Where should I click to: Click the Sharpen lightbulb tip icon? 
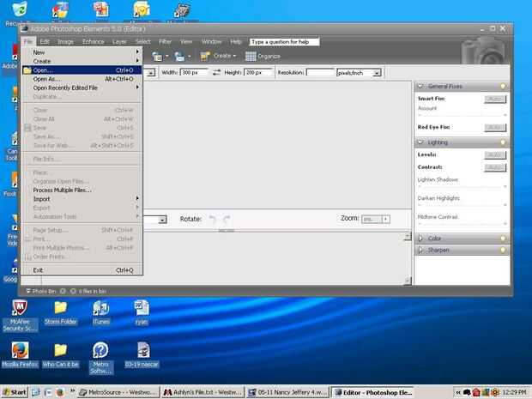(503, 250)
